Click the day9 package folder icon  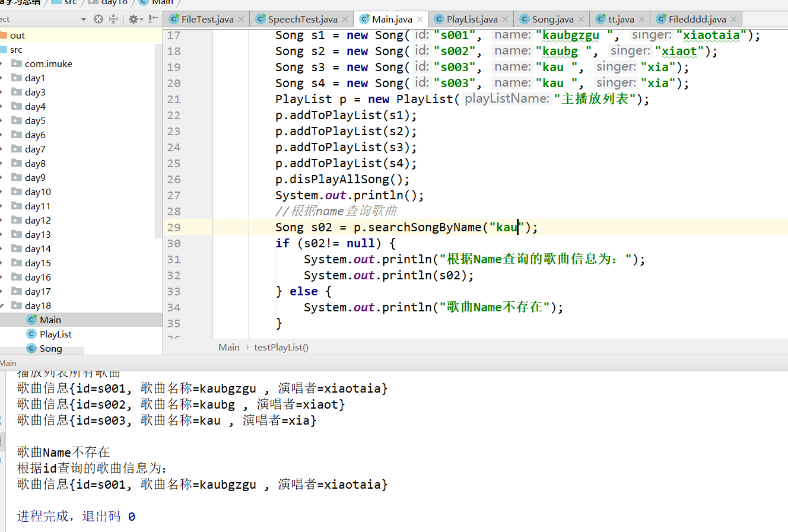click(x=17, y=177)
